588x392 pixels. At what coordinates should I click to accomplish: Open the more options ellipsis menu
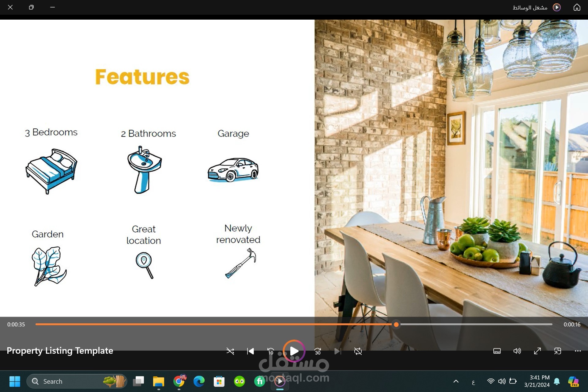click(578, 351)
